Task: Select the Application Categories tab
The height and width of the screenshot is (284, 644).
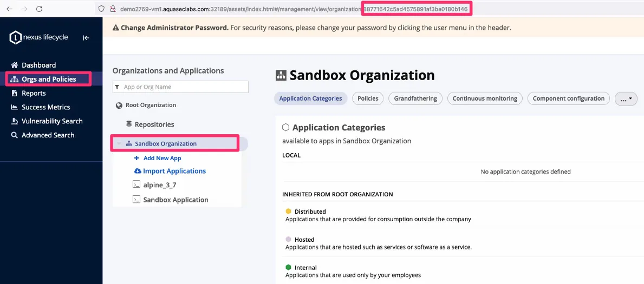Action: [x=310, y=98]
